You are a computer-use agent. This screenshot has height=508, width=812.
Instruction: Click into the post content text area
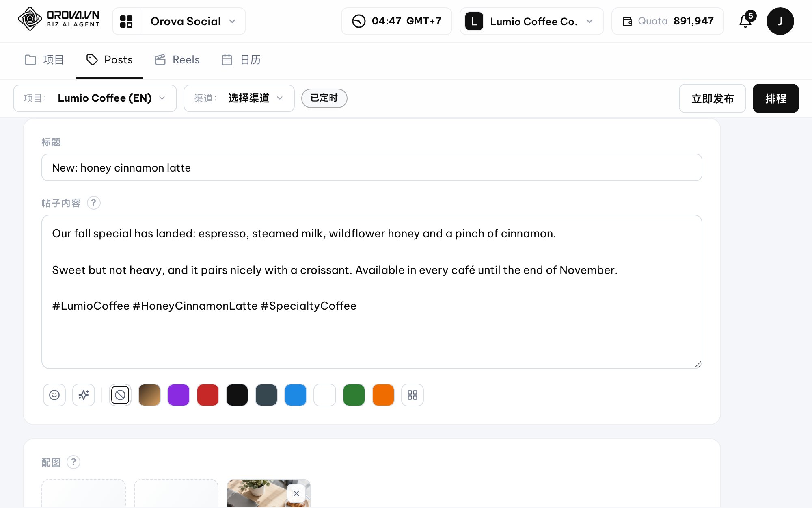coord(372,292)
